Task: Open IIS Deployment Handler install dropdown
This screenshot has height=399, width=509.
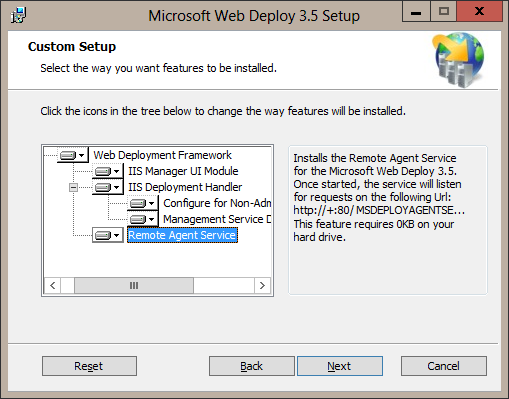Action: [x=108, y=187]
